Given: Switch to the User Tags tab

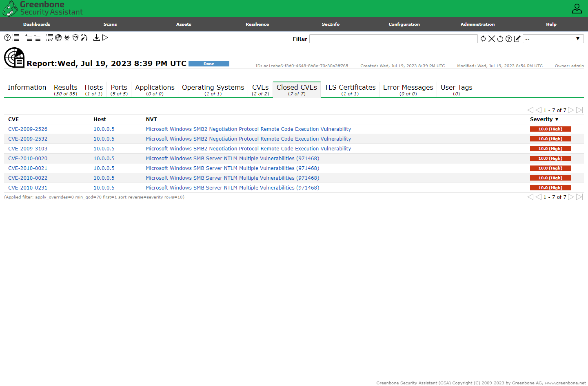Looking at the screenshot, I should coord(456,90).
